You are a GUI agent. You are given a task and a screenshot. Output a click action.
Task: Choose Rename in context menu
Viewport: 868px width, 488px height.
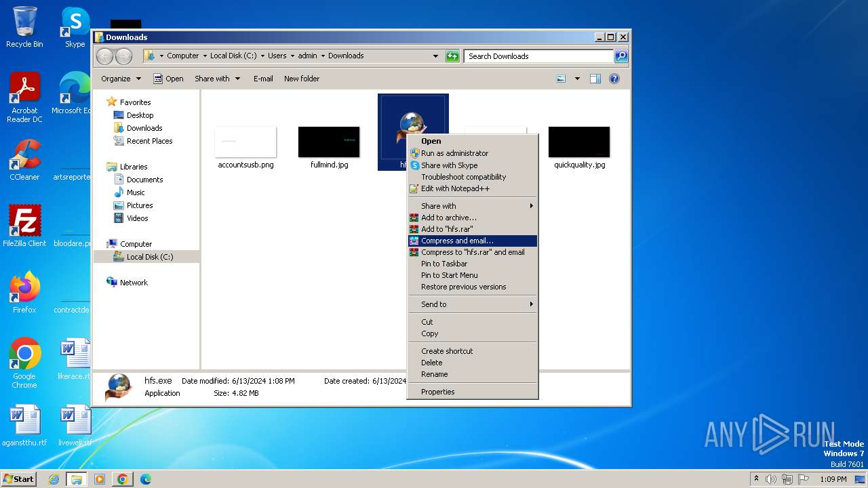pyautogui.click(x=472, y=374)
